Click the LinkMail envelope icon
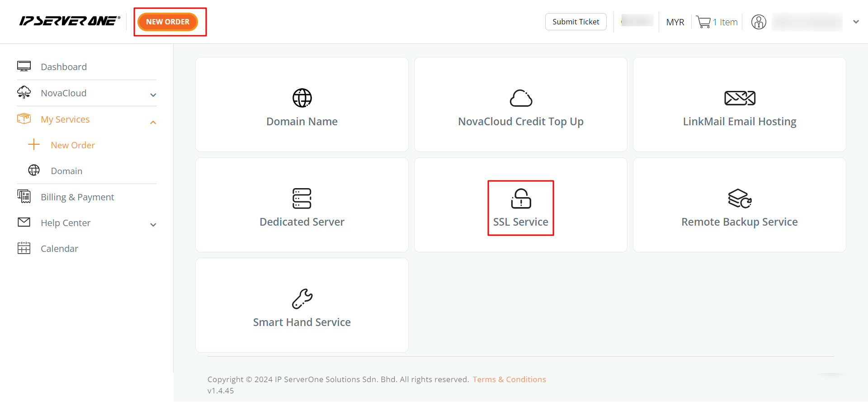 coord(740,98)
